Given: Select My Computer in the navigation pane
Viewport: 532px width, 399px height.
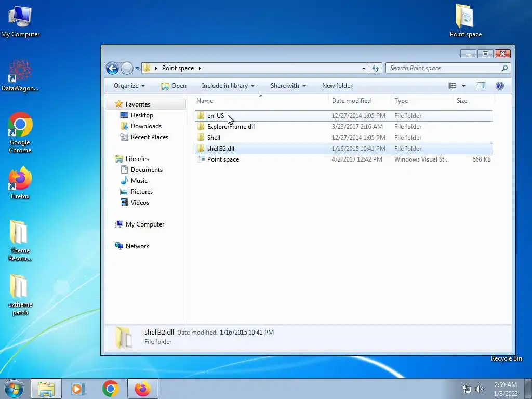Looking at the screenshot, I should point(144,224).
